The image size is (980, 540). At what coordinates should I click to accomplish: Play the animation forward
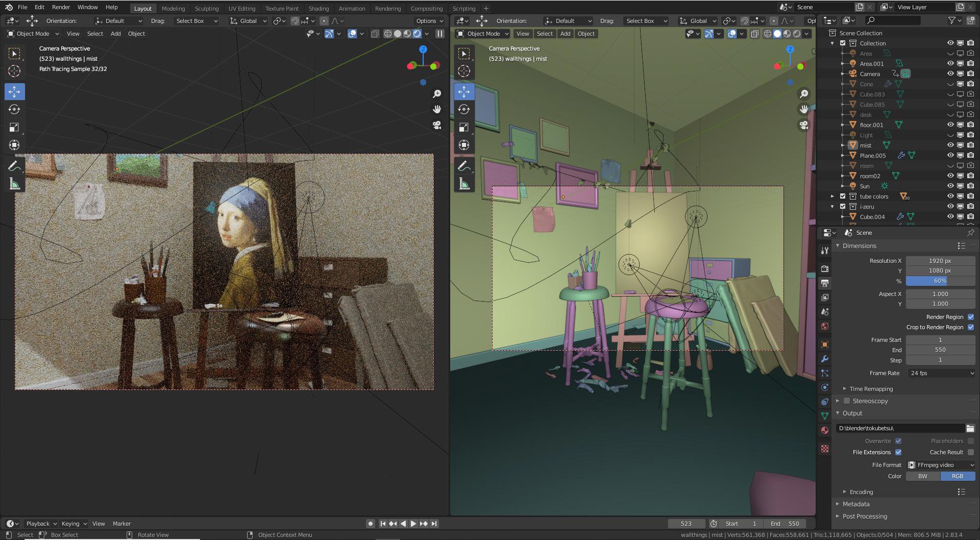413,524
